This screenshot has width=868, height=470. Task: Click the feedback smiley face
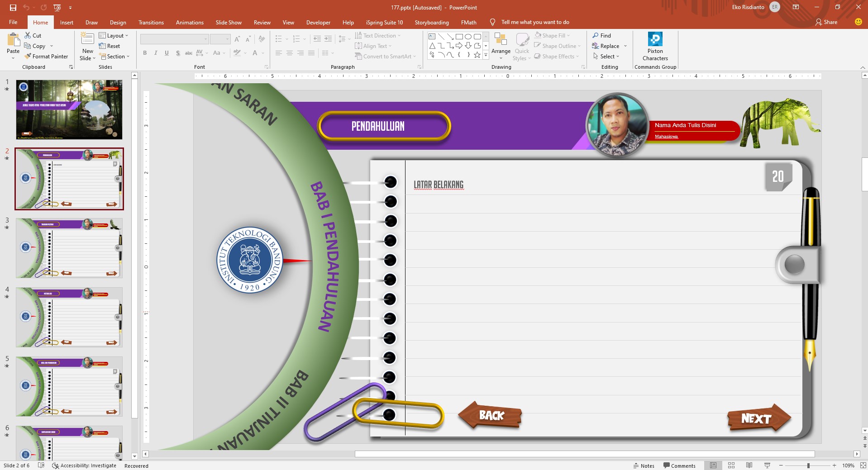858,22
